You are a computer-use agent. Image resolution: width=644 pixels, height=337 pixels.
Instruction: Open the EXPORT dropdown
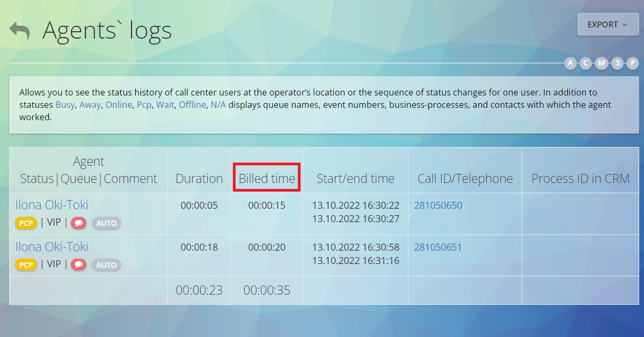point(608,25)
